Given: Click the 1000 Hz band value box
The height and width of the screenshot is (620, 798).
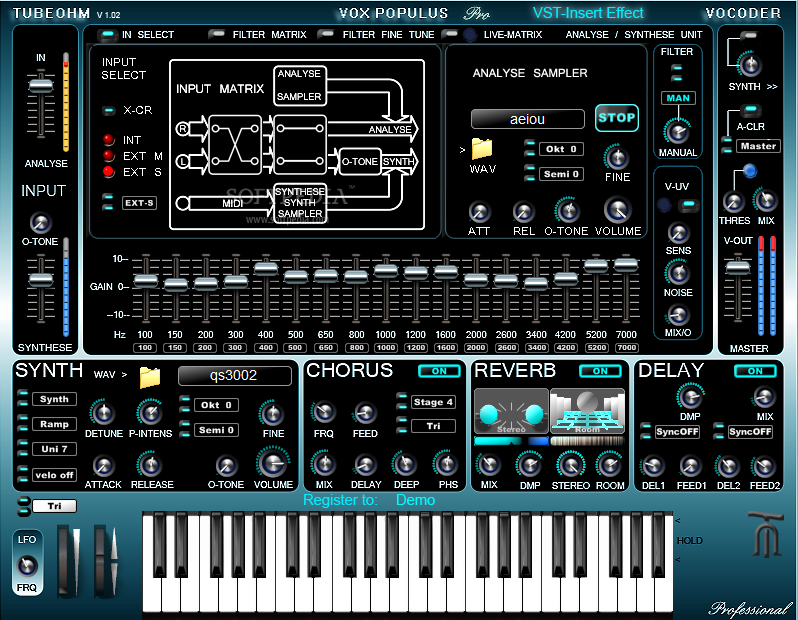Looking at the screenshot, I should tap(385, 348).
